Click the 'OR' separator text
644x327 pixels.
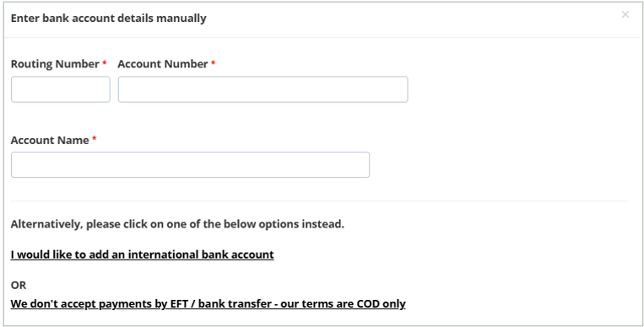click(x=19, y=285)
